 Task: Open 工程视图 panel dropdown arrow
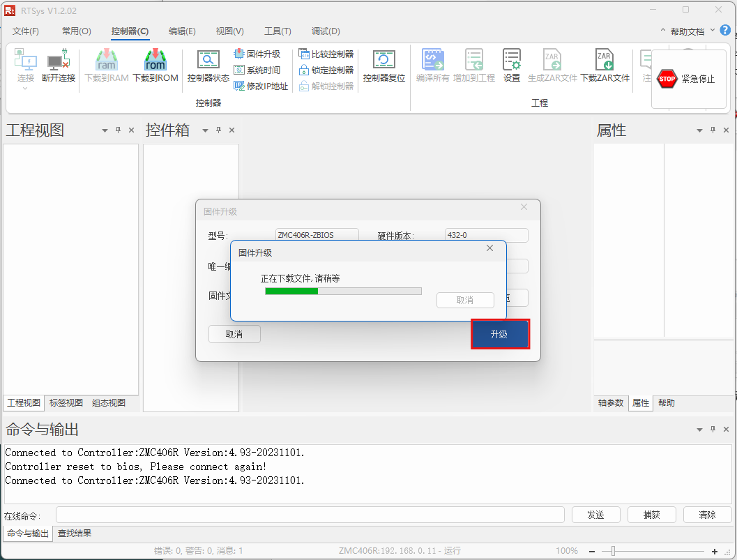click(105, 130)
